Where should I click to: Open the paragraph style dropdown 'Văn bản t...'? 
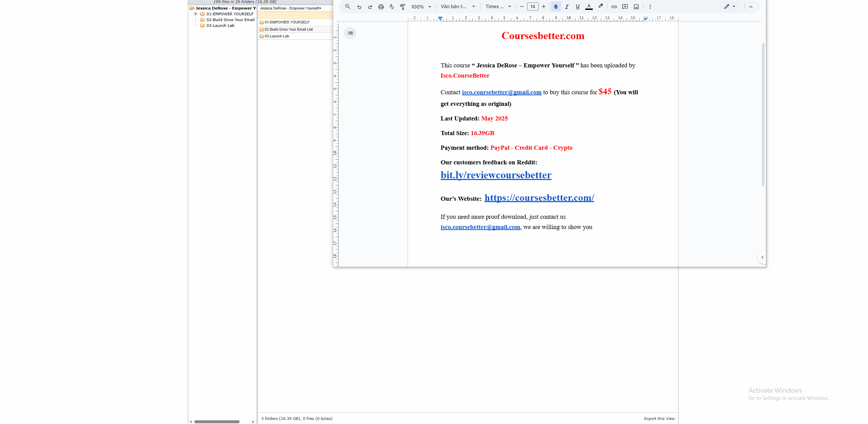click(x=458, y=6)
